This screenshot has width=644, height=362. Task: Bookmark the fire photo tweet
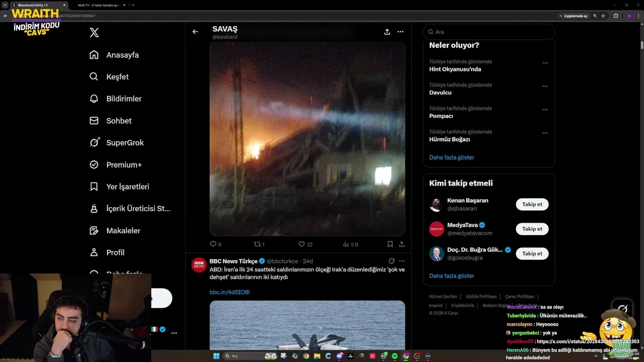click(390, 244)
